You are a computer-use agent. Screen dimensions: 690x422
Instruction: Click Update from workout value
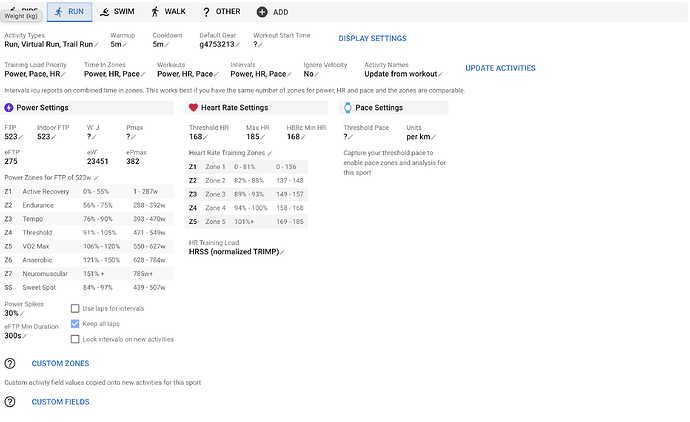pyautogui.click(x=400, y=74)
